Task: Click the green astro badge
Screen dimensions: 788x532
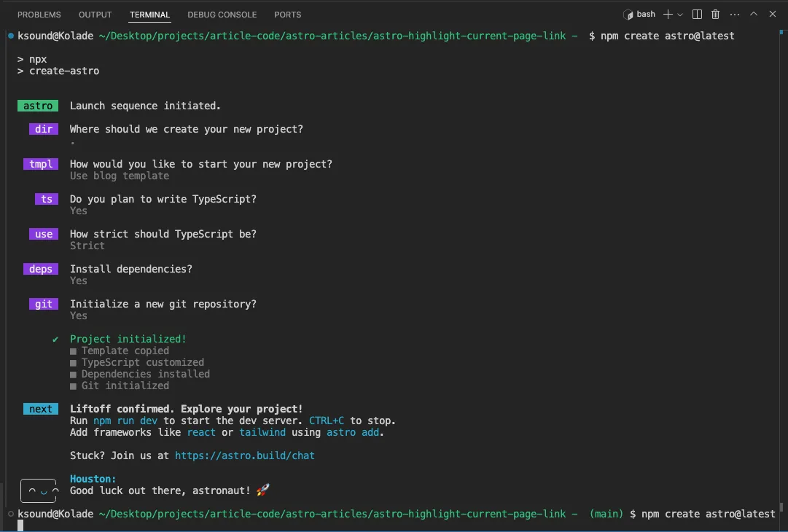Action: (38, 106)
